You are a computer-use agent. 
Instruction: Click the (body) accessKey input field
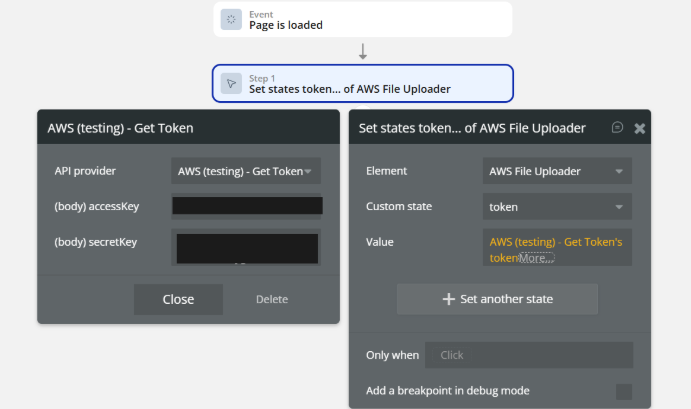pyautogui.click(x=247, y=206)
